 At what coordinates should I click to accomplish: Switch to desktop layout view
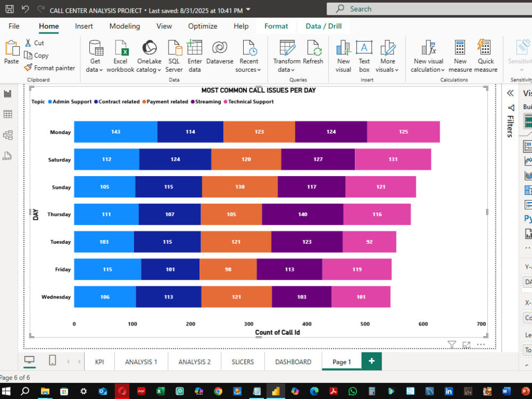pos(29,360)
